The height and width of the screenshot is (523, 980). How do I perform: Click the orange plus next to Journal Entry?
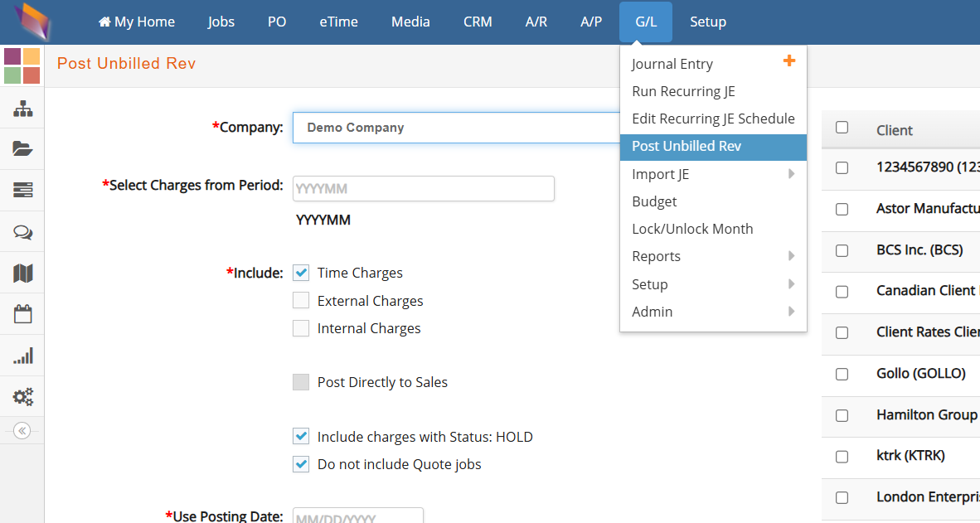coord(789,61)
